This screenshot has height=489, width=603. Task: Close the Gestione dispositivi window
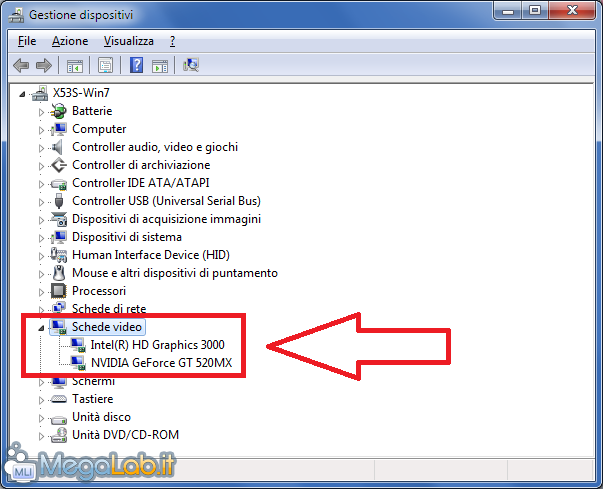[x=572, y=11]
